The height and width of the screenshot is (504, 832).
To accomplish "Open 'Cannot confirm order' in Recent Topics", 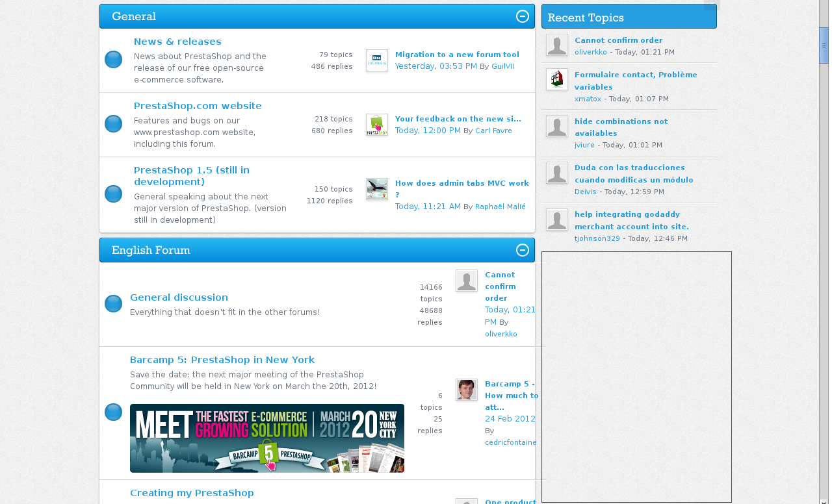I will [618, 40].
